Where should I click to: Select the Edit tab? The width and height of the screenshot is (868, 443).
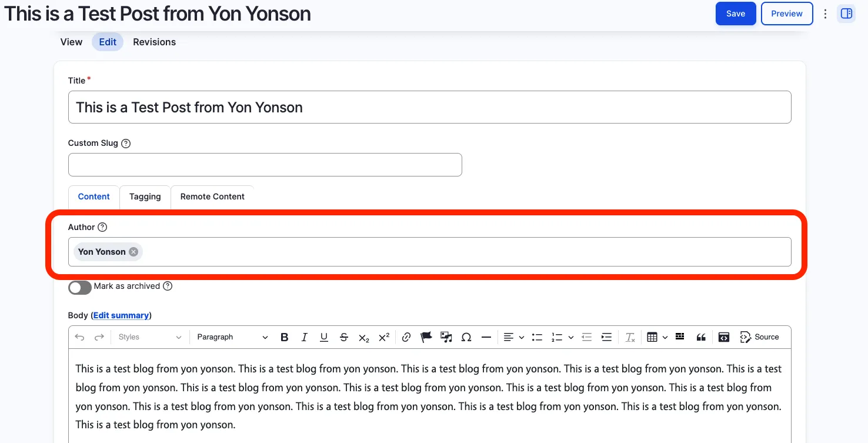pyautogui.click(x=108, y=42)
